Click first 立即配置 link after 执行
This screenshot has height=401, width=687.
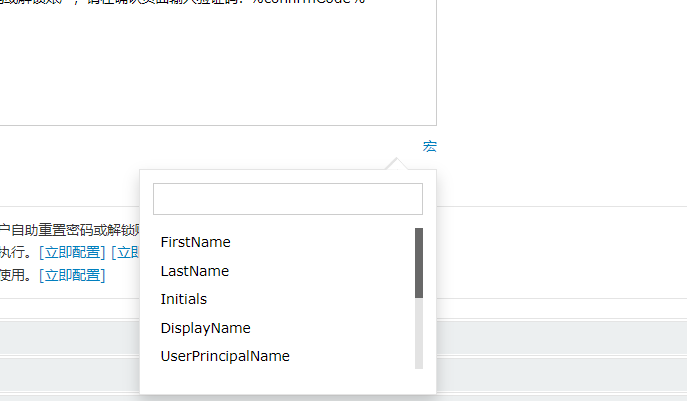(72, 253)
